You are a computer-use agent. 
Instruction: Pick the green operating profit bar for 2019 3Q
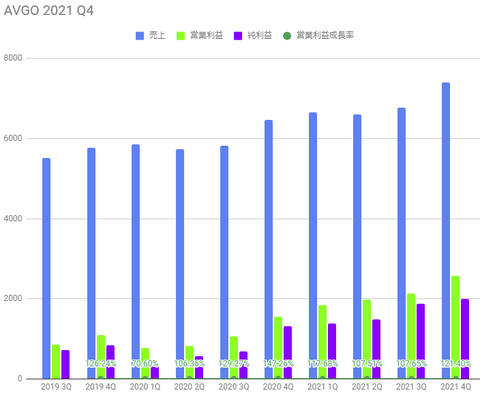[x=56, y=362]
